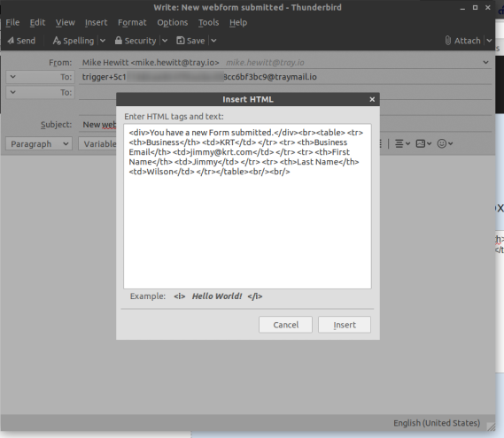The image size is (504, 438).
Task: Open the Format menu
Action: click(x=132, y=22)
